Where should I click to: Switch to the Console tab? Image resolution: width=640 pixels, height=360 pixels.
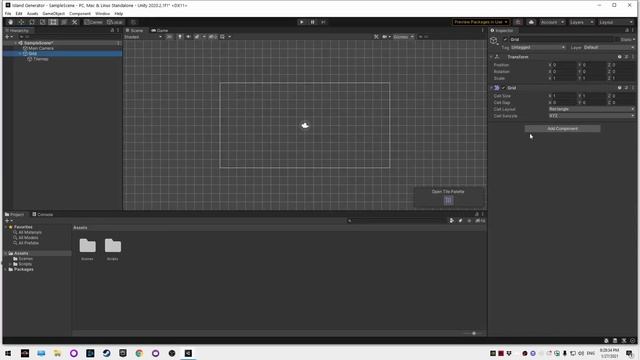43,214
